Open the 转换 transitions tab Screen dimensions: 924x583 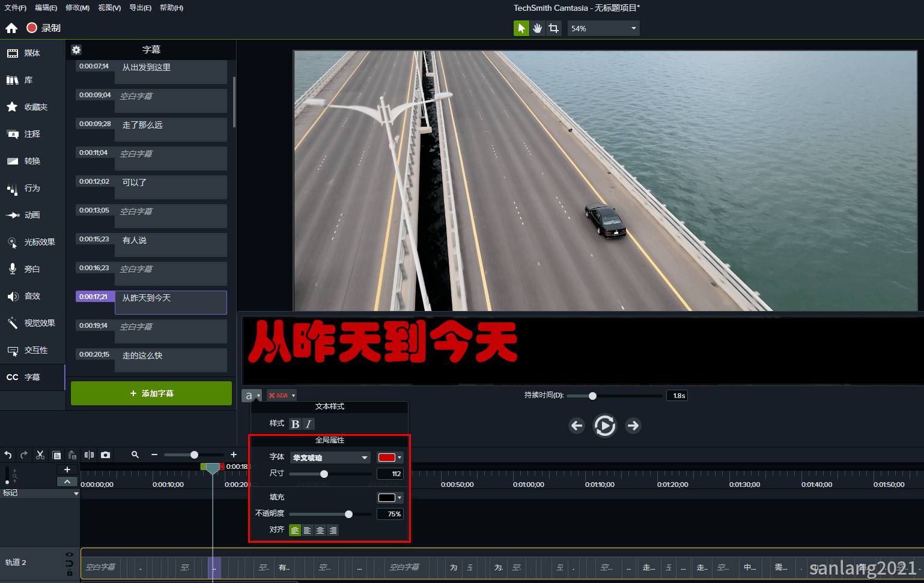pos(32,162)
